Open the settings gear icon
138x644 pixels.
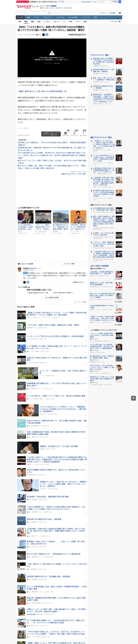tap(120, 13)
